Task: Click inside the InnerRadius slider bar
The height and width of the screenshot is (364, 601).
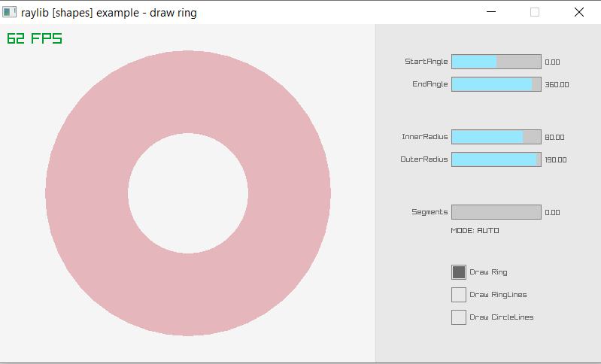Action: tap(496, 137)
